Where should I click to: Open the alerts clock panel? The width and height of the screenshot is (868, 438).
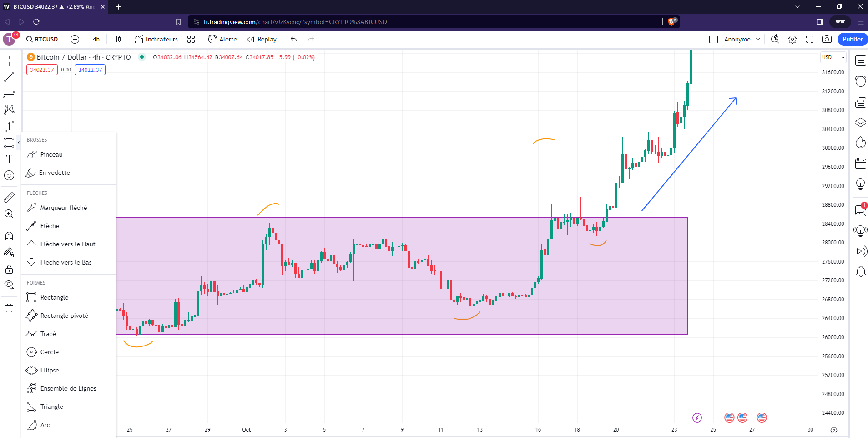(x=860, y=81)
